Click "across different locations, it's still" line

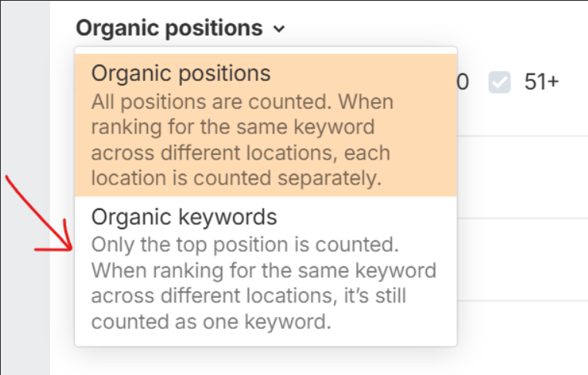pos(248,296)
